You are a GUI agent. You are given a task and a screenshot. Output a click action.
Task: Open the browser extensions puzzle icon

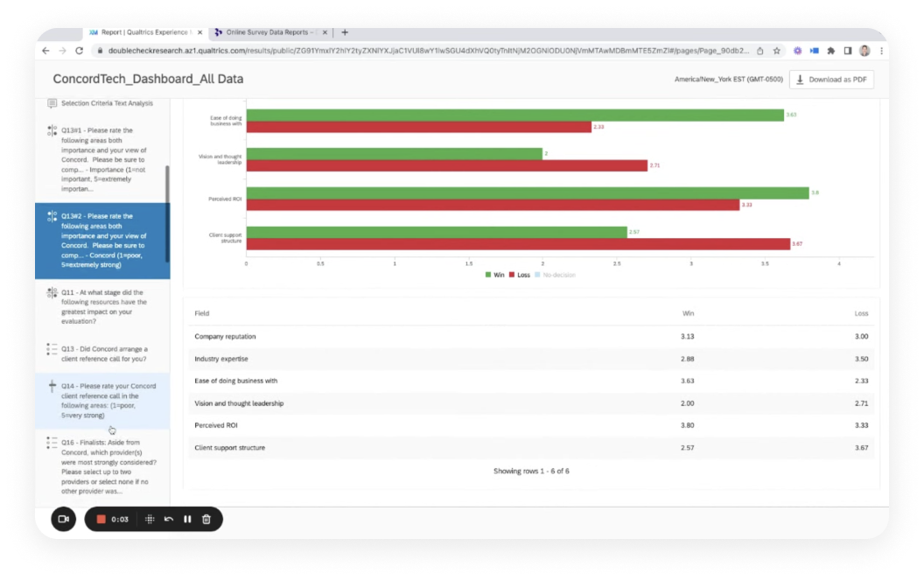(x=831, y=51)
